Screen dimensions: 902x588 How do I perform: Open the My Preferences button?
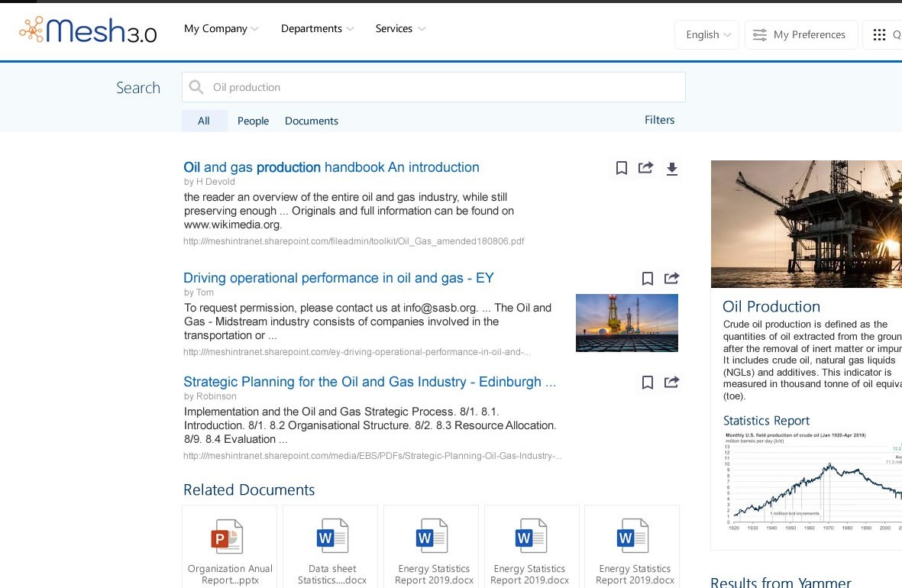[800, 35]
